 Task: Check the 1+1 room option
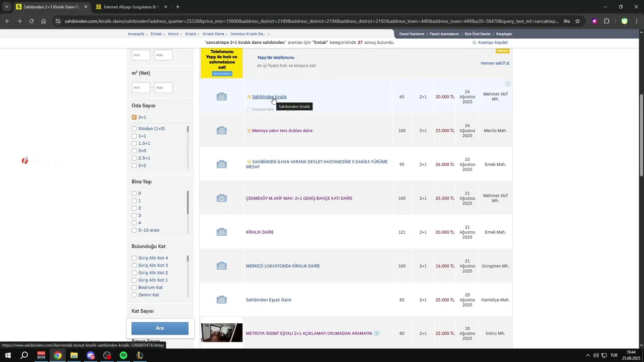tap(134, 136)
